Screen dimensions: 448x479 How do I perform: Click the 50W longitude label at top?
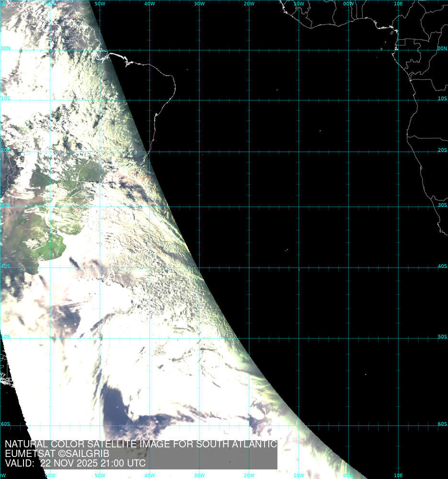point(100,3)
